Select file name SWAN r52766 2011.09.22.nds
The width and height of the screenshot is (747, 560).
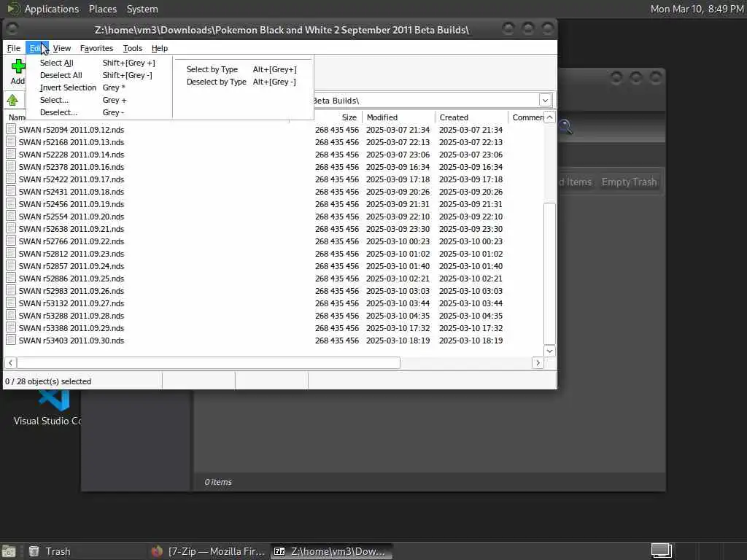pos(71,241)
